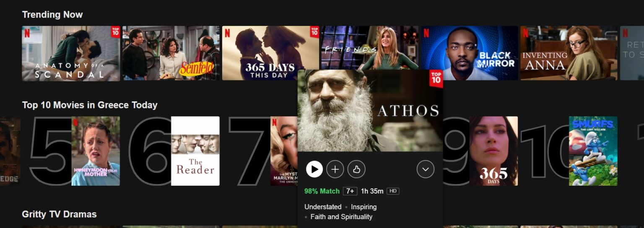Screen dimensions: 644x228
Task: Open Top 10 Movies in Greece heading
Action: pos(90,105)
